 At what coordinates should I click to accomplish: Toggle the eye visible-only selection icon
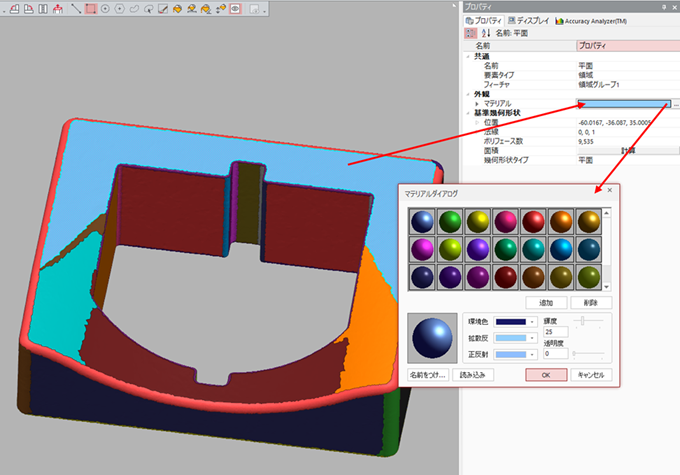(x=235, y=9)
